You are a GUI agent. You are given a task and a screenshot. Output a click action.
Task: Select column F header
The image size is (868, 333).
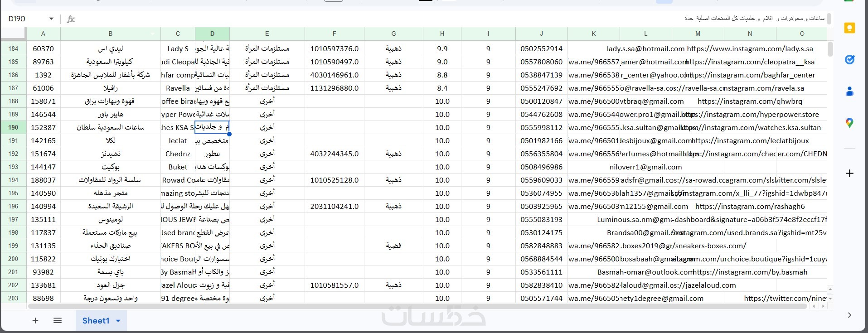(334, 34)
